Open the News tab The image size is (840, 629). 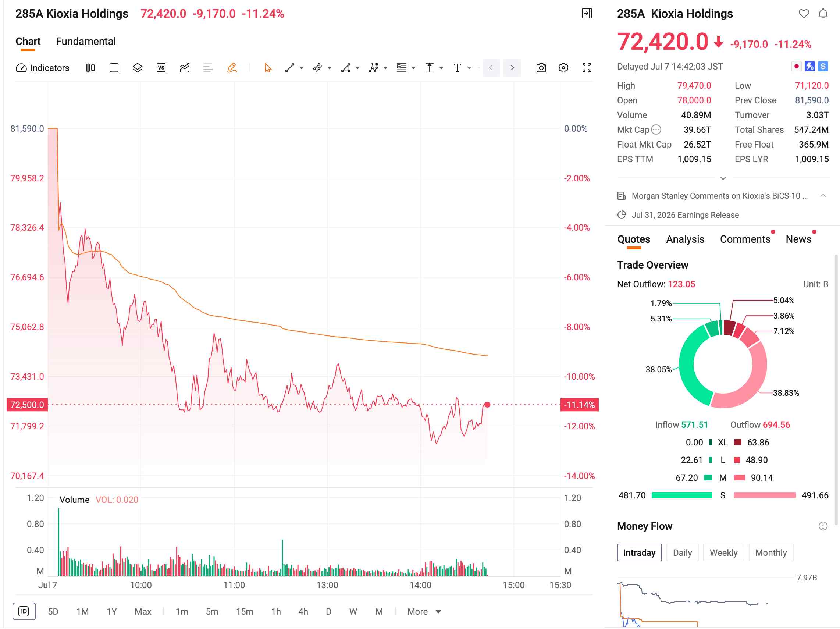point(798,239)
